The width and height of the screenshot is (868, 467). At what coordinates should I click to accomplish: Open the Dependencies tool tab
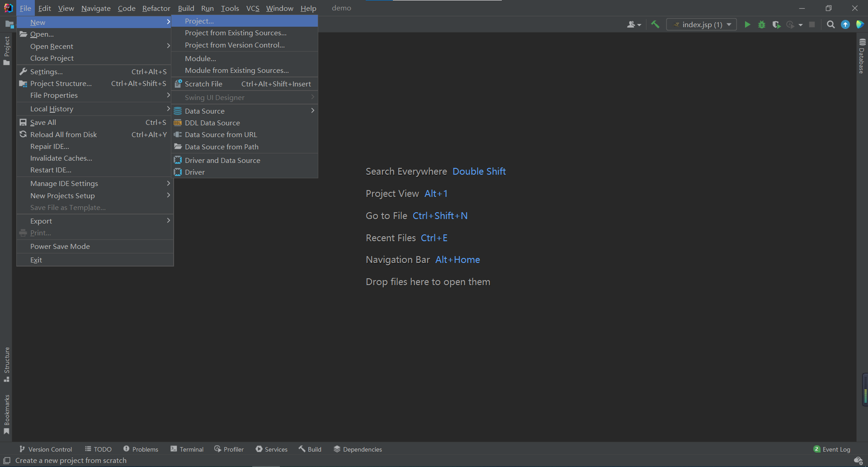coord(358,449)
